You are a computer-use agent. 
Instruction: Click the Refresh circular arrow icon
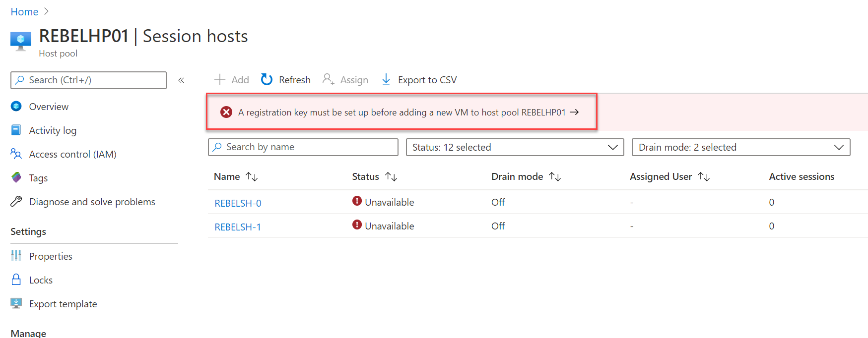[x=267, y=79]
